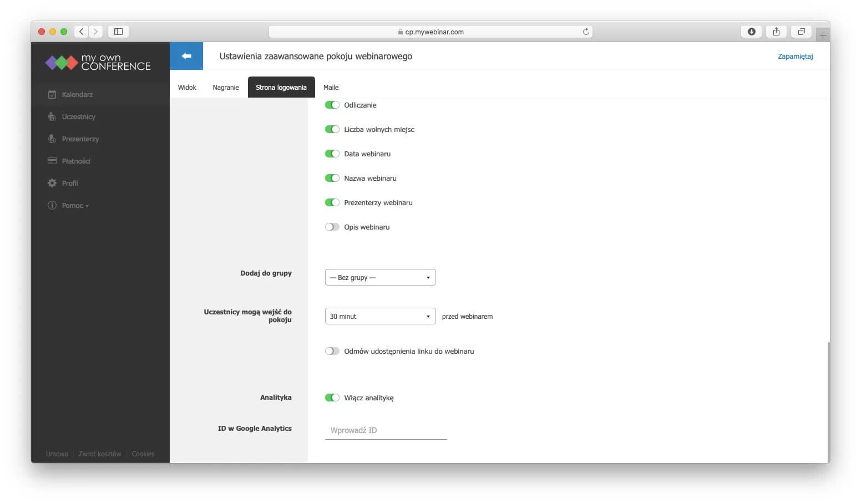Image resolution: width=861 pixels, height=504 pixels.
Task: Expand the Pomoc menu
Action: click(75, 205)
